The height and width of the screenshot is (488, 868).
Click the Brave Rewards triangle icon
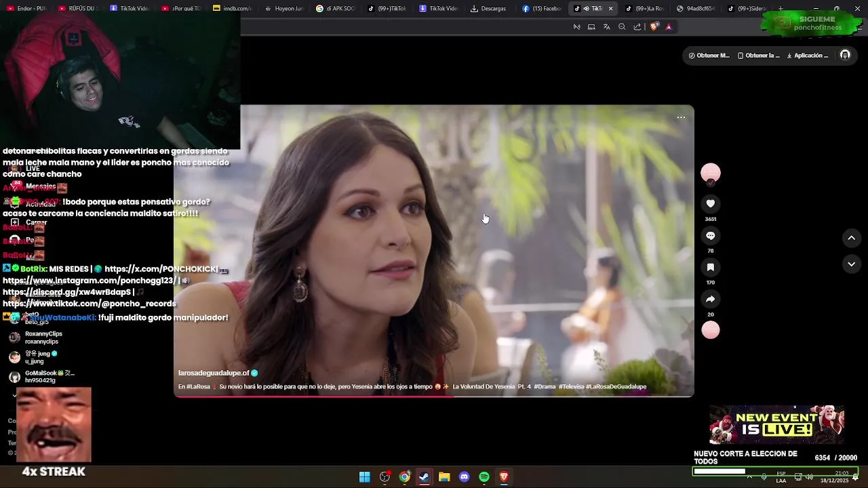669,26
